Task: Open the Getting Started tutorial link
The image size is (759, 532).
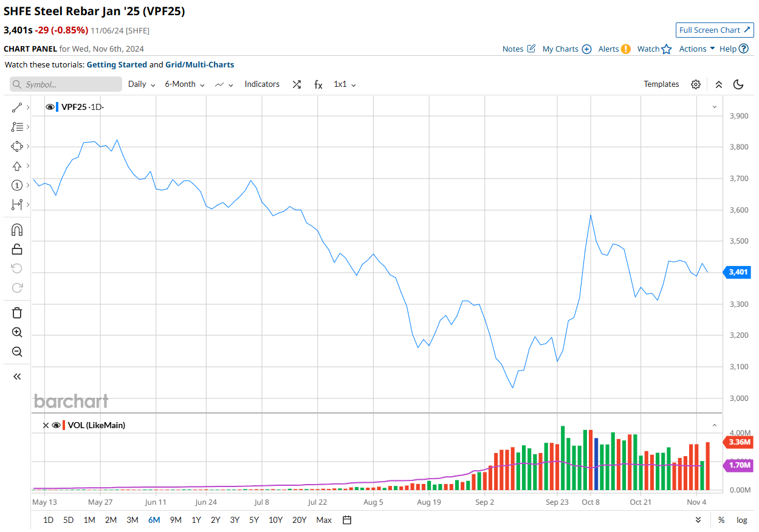Action: [x=117, y=64]
